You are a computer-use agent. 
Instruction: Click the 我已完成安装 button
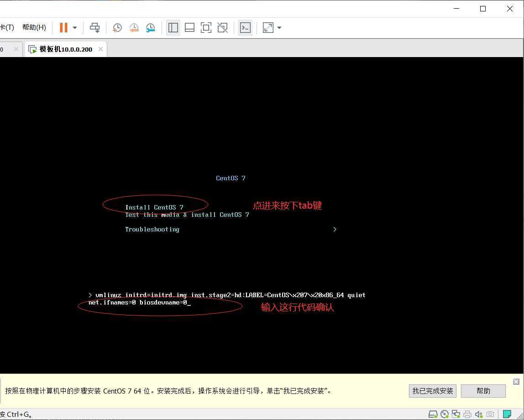click(432, 391)
